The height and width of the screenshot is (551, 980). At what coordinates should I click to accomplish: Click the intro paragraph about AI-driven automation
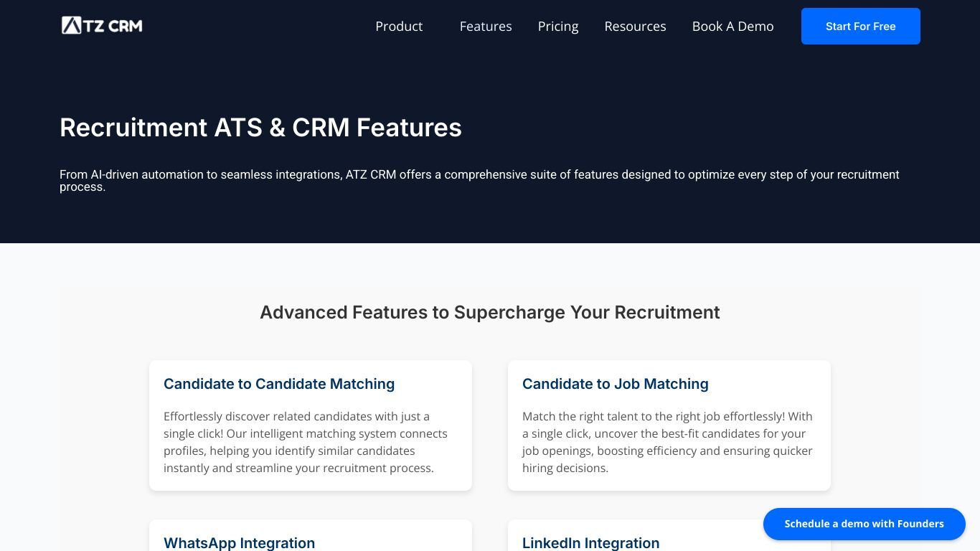[479, 181]
